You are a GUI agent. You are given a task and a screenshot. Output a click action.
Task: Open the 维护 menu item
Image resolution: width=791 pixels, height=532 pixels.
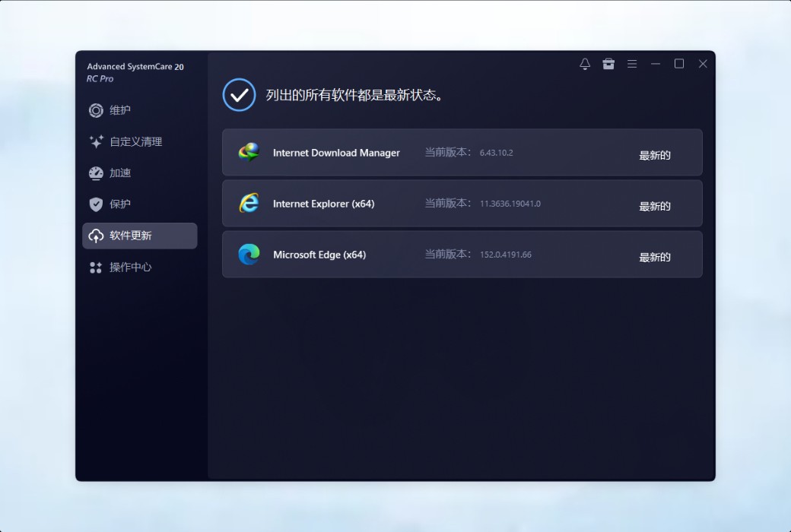[x=140, y=110]
